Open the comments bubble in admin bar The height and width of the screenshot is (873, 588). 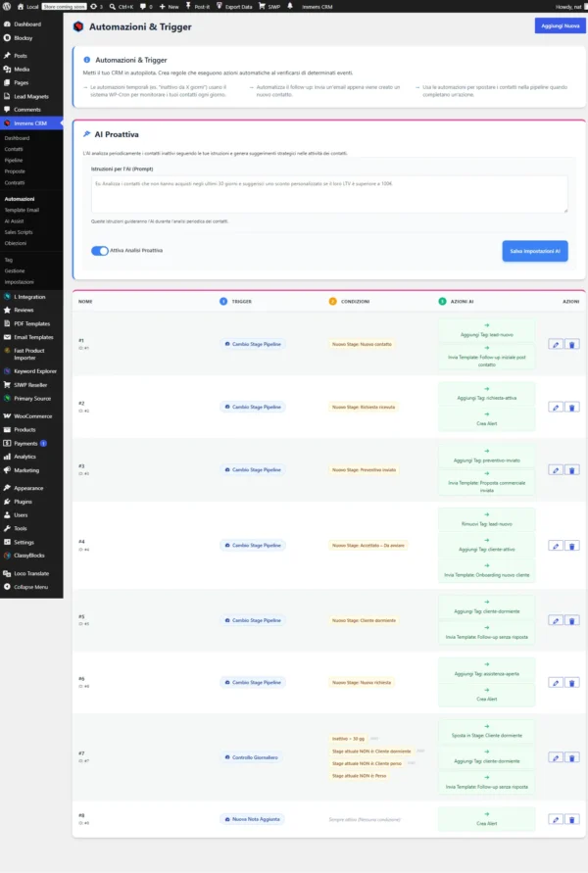(x=146, y=7)
